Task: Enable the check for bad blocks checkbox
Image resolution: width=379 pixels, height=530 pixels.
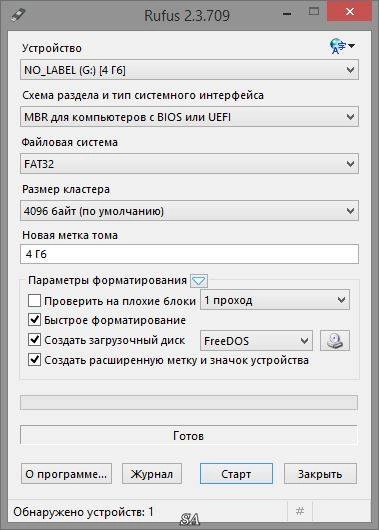Action: (34, 300)
